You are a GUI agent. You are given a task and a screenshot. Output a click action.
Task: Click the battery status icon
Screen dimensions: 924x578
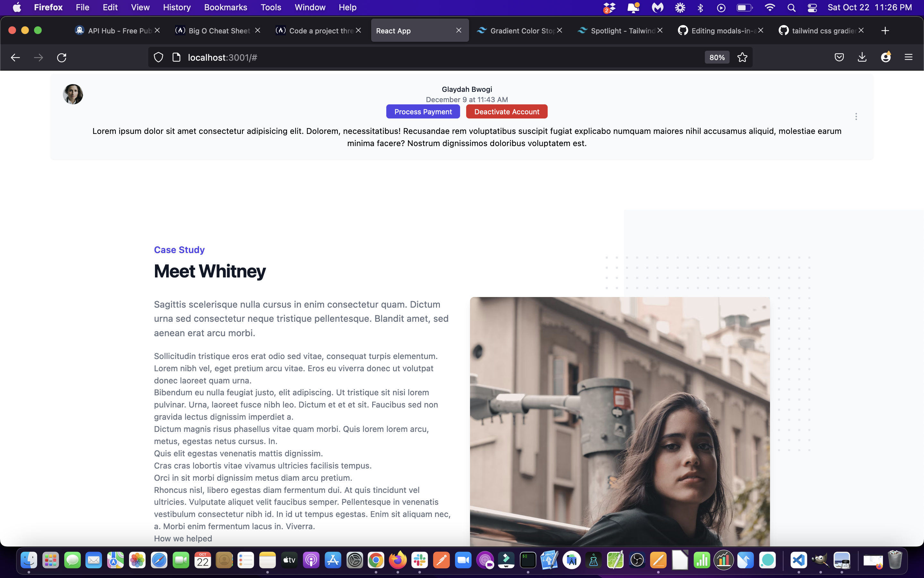pyautogui.click(x=744, y=8)
